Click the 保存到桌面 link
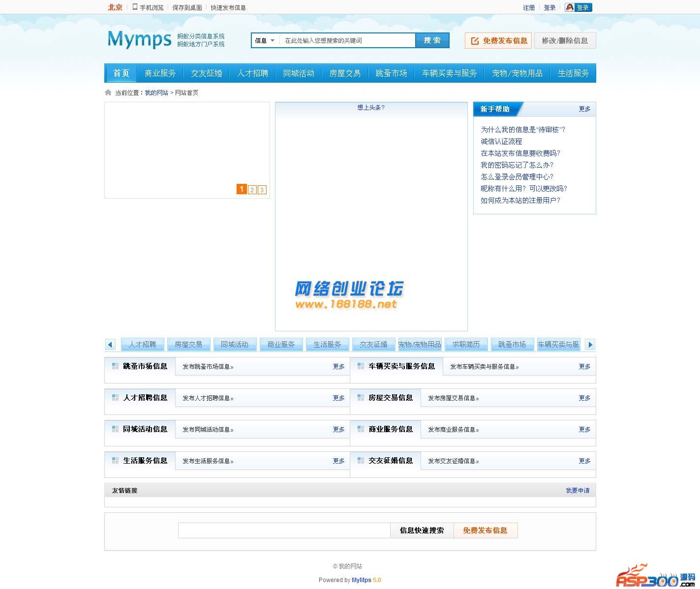 pos(187,7)
